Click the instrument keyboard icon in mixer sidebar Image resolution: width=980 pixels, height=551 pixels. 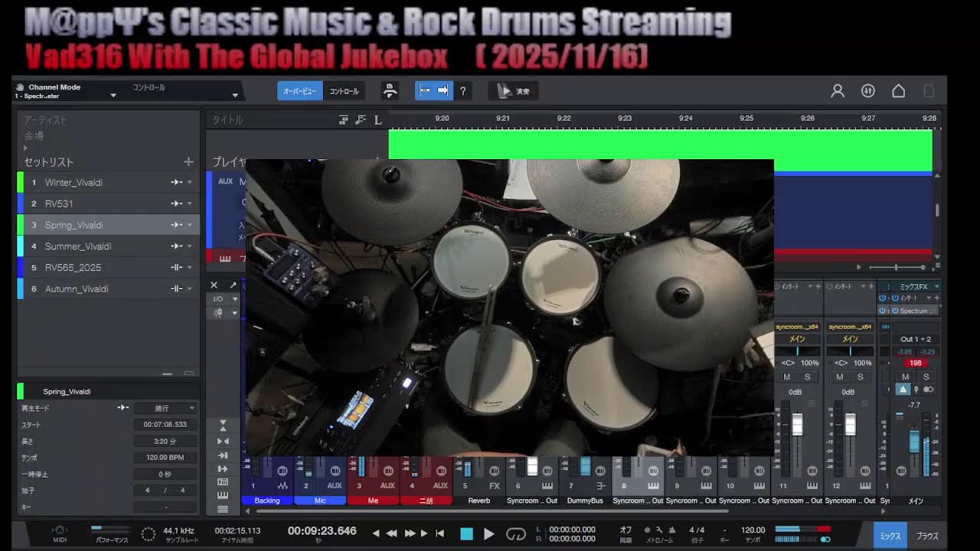[223, 496]
